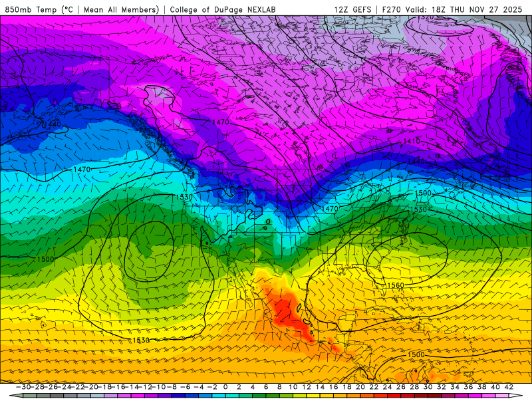The width and height of the screenshot is (532, 399).
Task: Click the 42 value on the color scale
Action: tap(509, 387)
